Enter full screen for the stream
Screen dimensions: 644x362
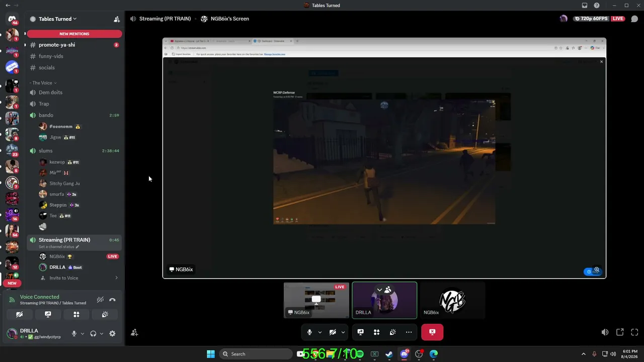point(634,332)
